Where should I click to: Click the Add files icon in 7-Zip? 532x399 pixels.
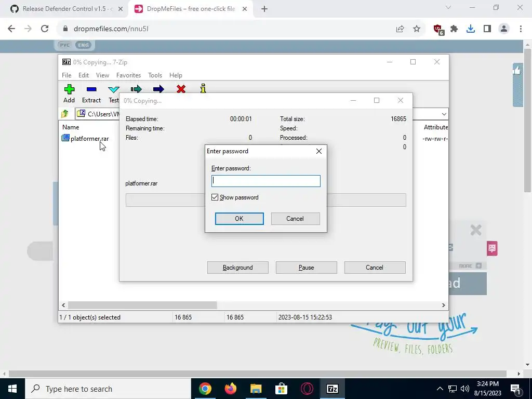click(x=69, y=89)
